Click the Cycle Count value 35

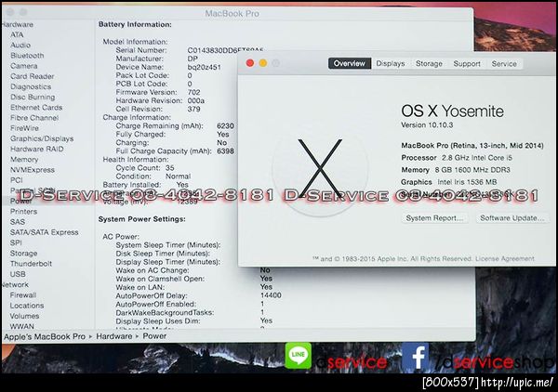170,168
